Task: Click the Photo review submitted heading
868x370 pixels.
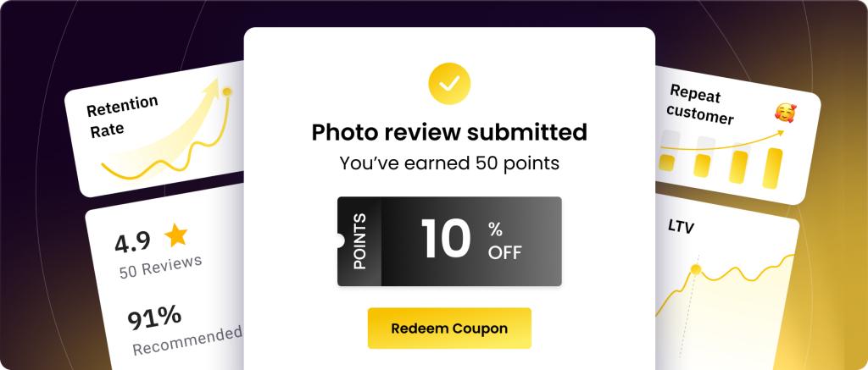Action: pos(449,132)
